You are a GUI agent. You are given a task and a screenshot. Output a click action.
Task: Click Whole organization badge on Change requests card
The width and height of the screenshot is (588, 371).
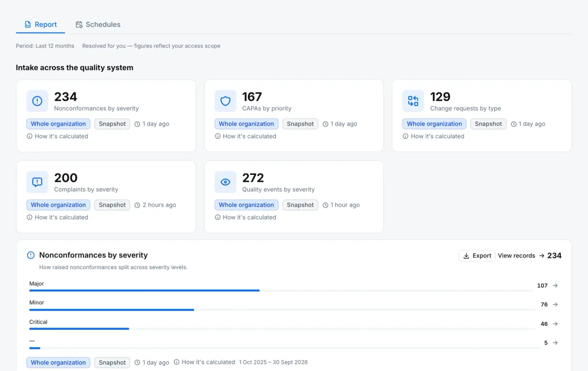pos(434,124)
